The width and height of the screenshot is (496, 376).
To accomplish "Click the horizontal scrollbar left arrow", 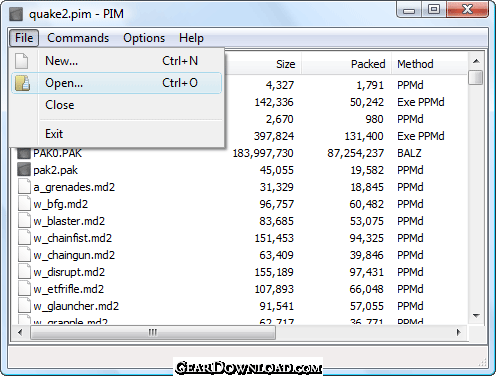I will point(20,333).
